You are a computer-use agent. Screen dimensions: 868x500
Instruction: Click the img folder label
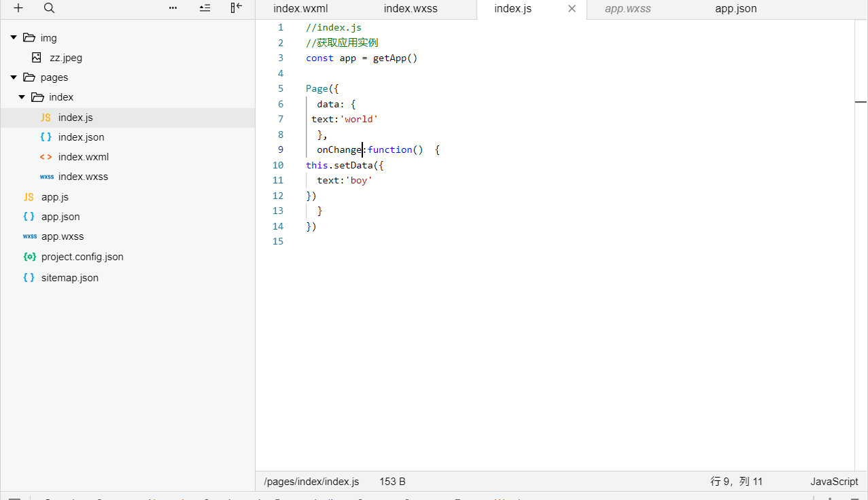49,37
